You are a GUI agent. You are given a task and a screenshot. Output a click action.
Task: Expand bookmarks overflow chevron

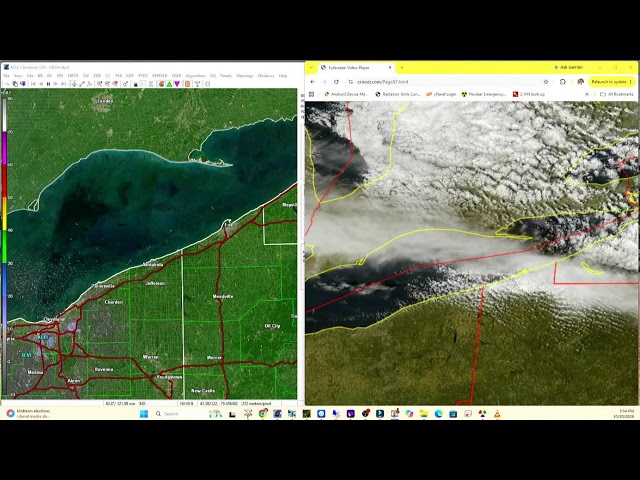[x=587, y=94]
